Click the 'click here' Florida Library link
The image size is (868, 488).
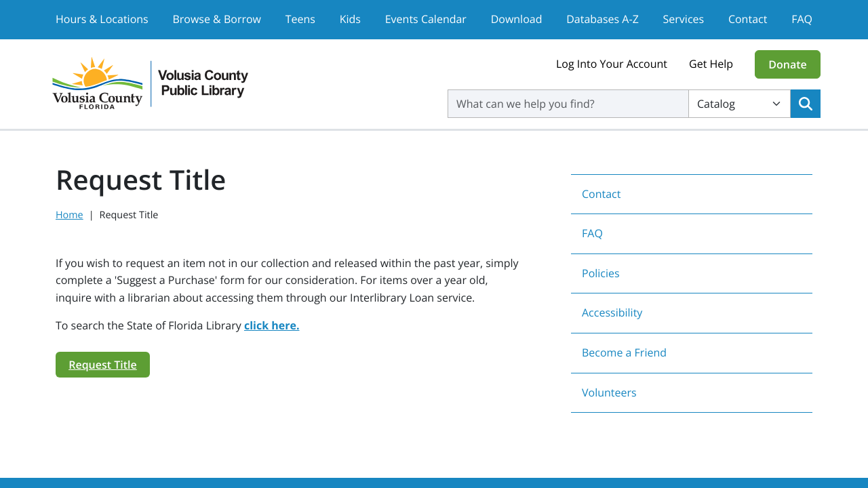tap(271, 325)
